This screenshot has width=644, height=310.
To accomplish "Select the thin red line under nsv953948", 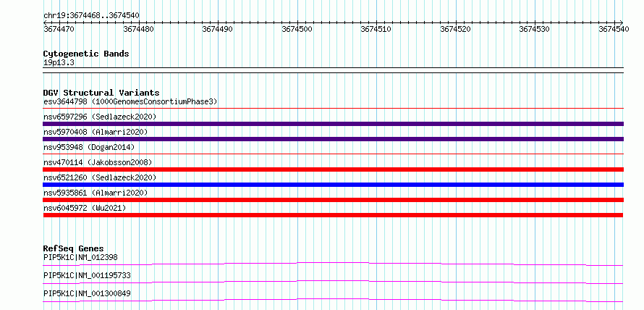I will pos(333,154).
